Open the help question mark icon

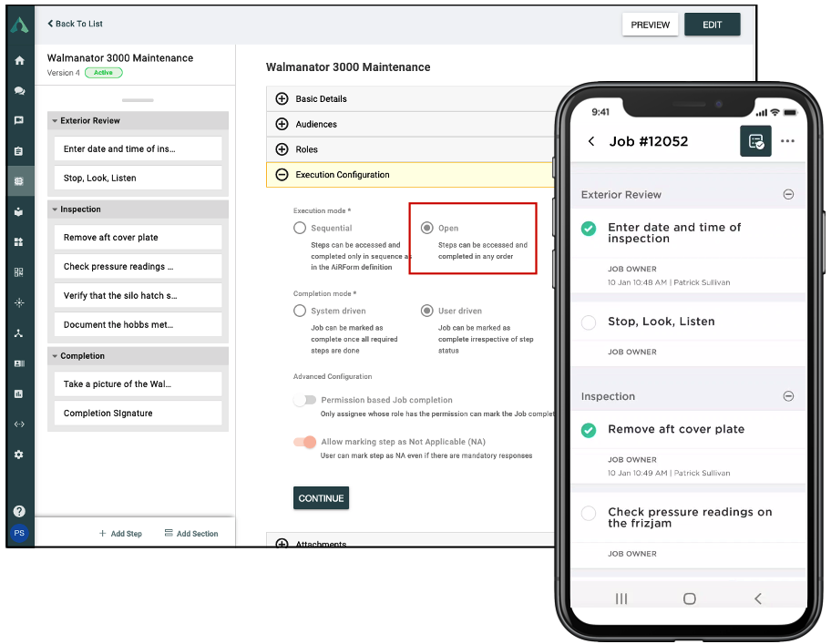(x=19, y=511)
